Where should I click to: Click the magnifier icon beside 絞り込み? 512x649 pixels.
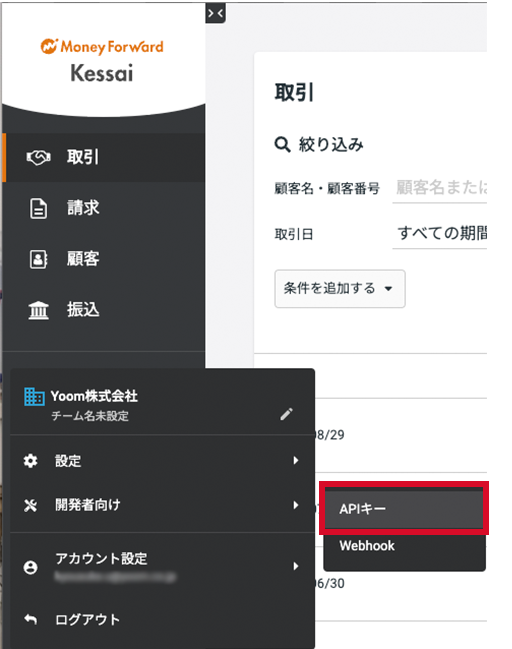point(282,145)
